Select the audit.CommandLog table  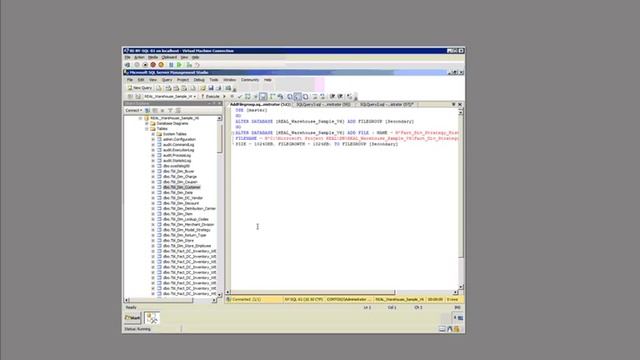coord(178,144)
